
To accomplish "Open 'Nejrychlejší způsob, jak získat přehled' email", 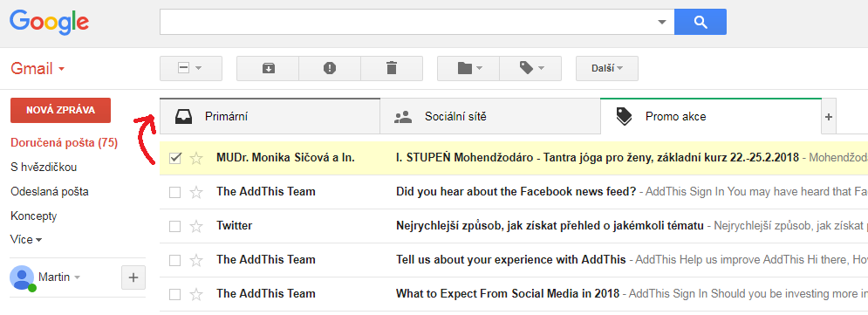I will 550,226.
